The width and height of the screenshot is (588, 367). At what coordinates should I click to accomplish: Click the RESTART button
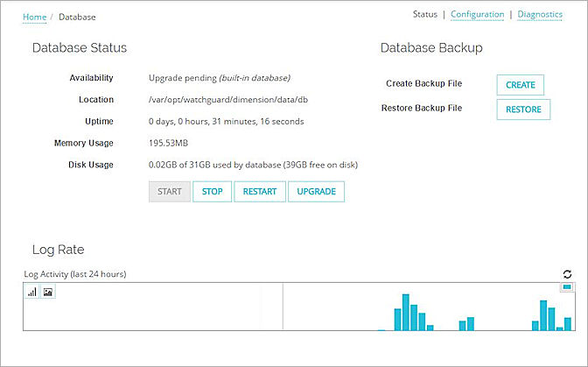259,192
